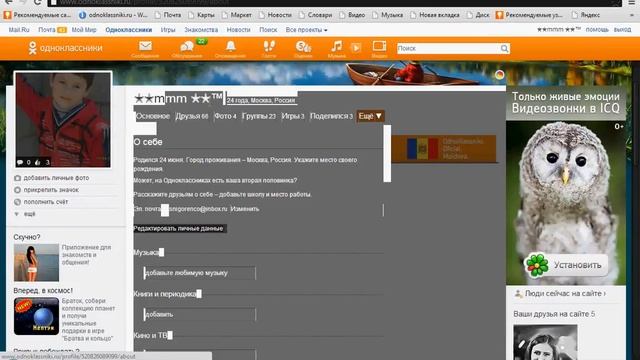Open the Видео bookmark
Image resolution: width=640 pixels, height=360 pixels.
pyautogui.click(x=352, y=15)
